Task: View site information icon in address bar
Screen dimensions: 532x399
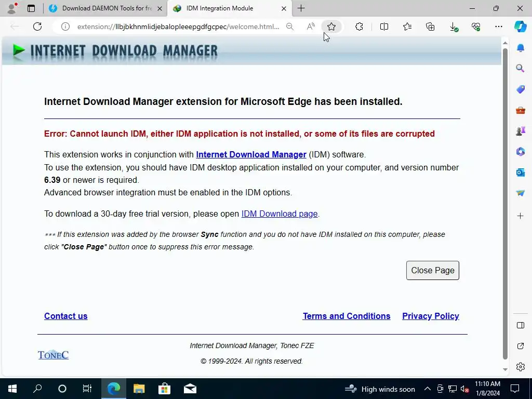Action: click(65, 26)
